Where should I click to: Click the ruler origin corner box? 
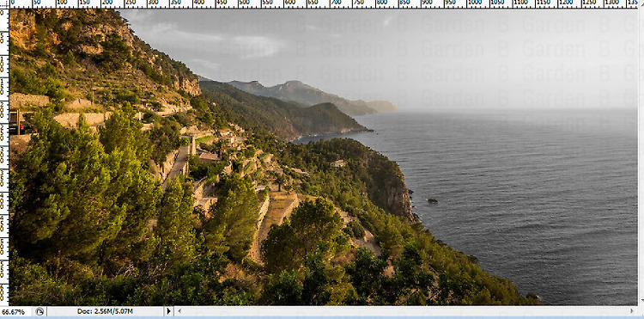4,4
